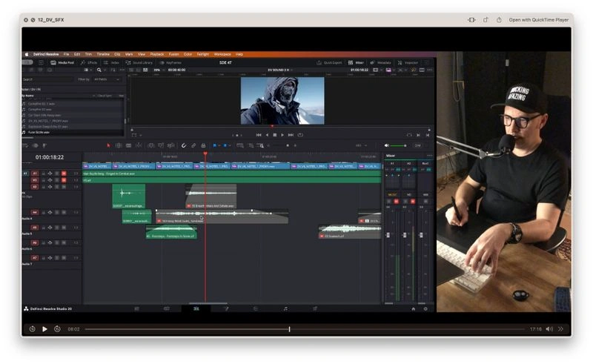Viewport: 593px width, 364px height.
Task: Open the File menu
Action: [66, 54]
